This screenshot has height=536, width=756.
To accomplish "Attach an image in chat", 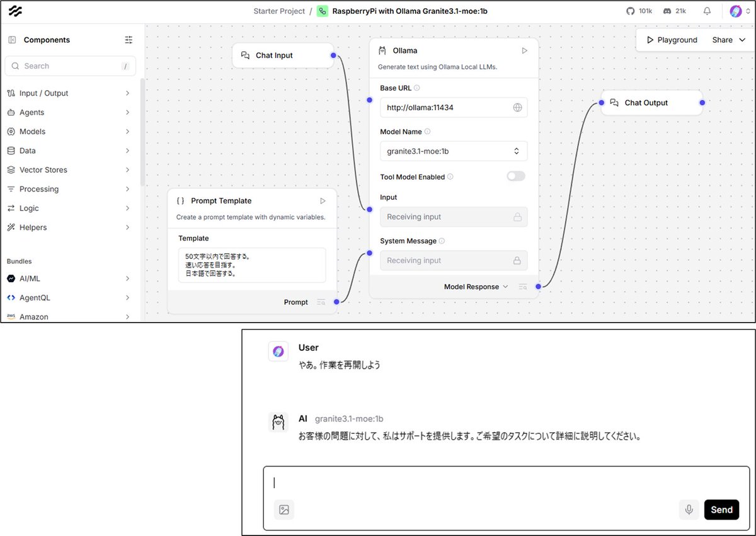I will click(x=284, y=510).
